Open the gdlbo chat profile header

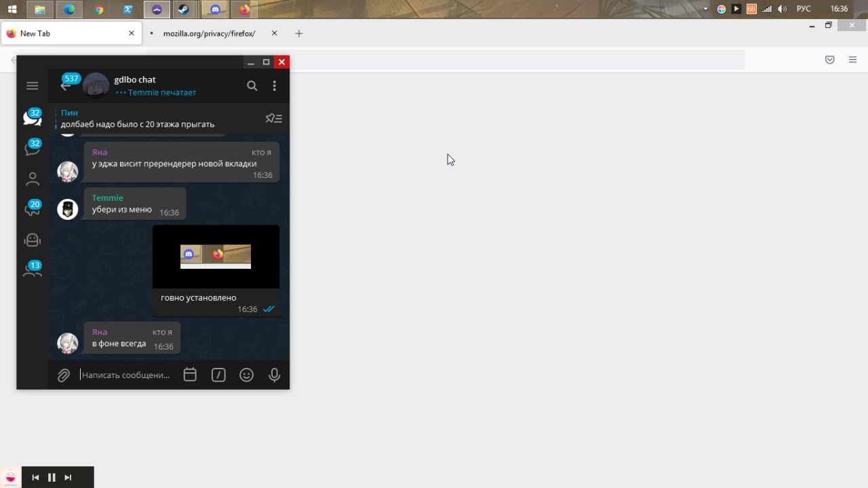pos(156,86)
